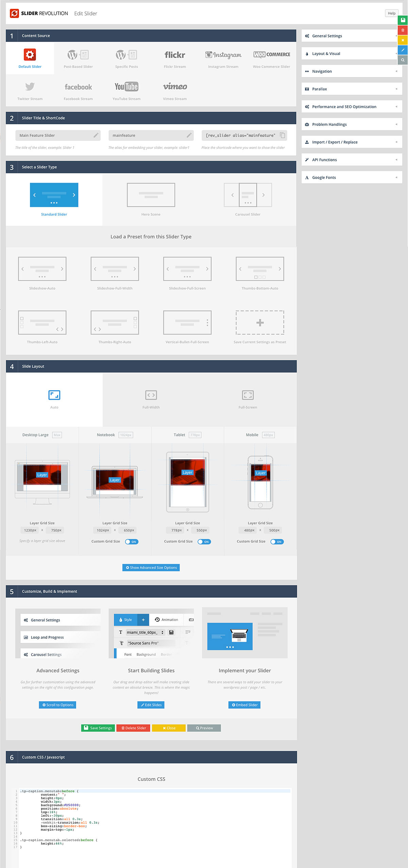The height and width of the screenshot is (868, 408).
Task: Click Save Current Settings as Preset plus
Action: pyautogui.click(x=260, y=323)
